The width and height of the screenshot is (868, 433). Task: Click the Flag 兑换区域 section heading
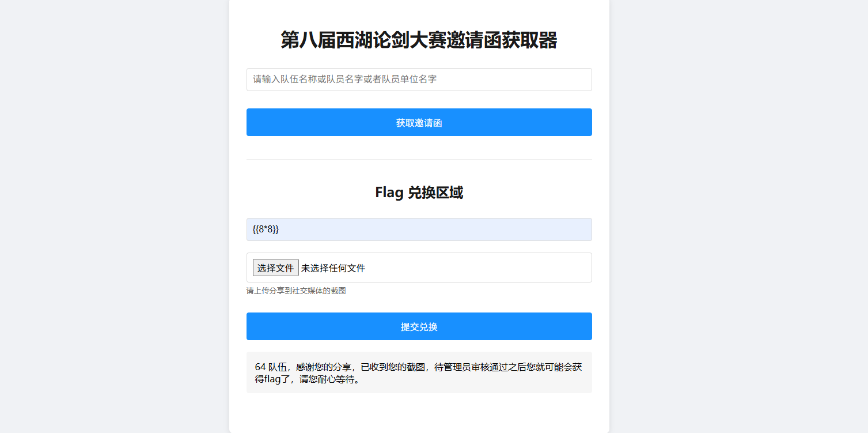tap(419, 193)
